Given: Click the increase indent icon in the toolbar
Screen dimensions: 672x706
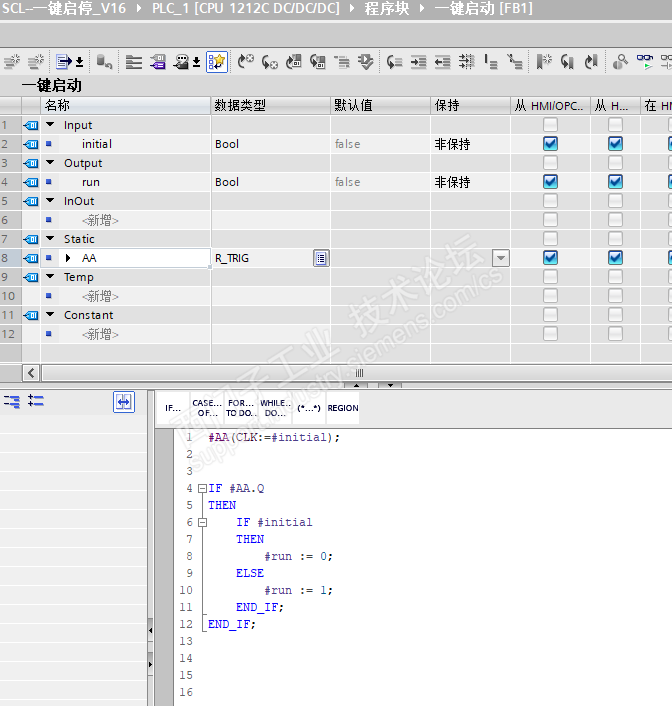Looking at the screenshot, I should coord(419,62).
